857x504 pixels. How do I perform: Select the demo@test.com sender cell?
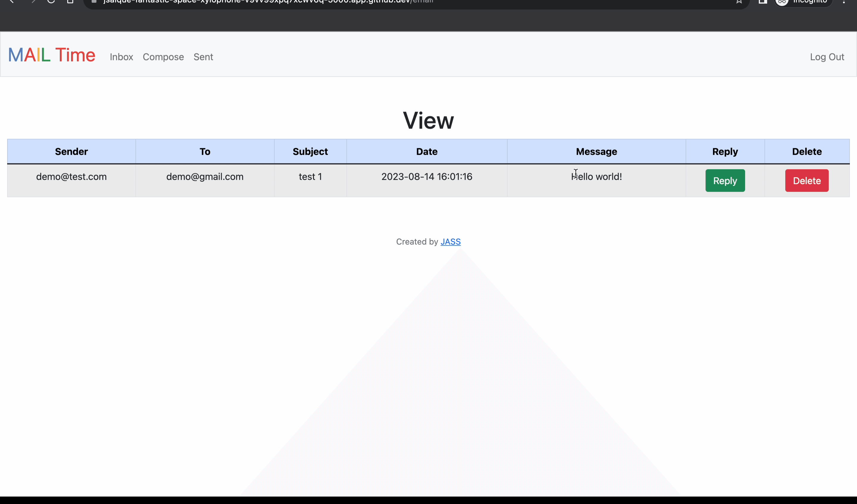[71, 177]
